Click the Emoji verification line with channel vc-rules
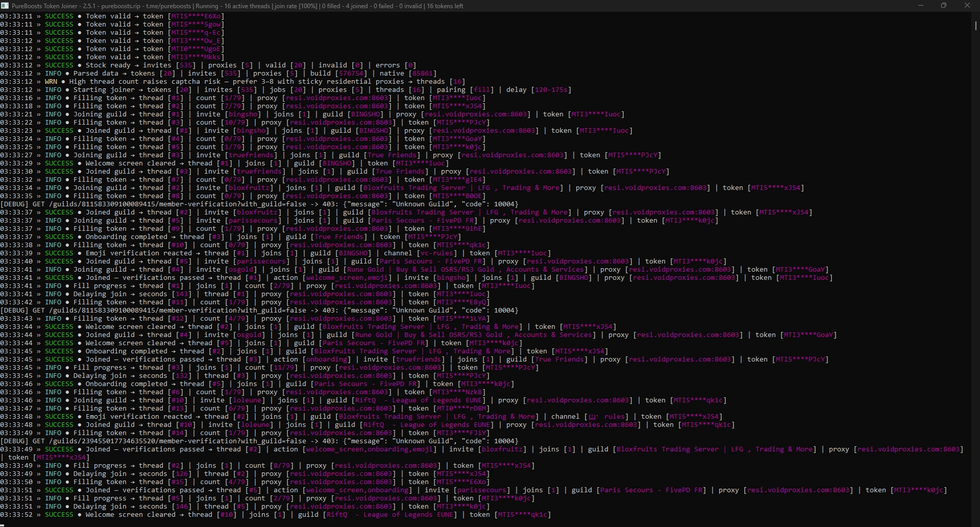Screen dimensions: 980x527 pos(276,253)
